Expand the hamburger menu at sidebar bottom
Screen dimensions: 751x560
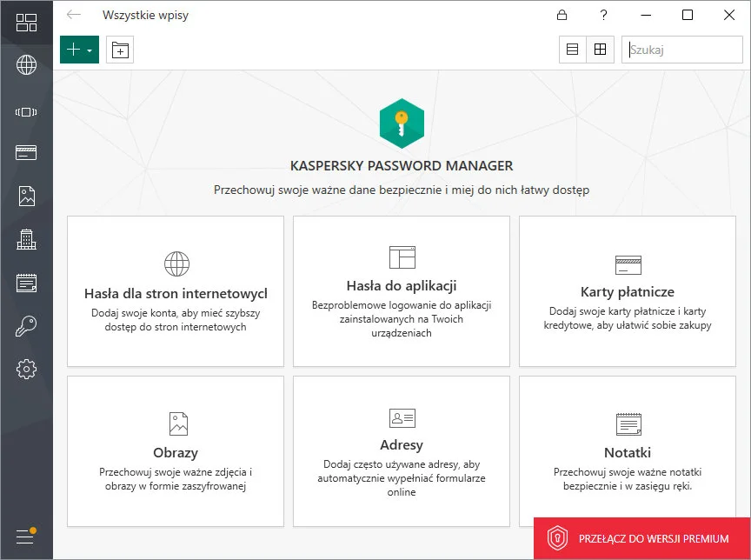25,537
